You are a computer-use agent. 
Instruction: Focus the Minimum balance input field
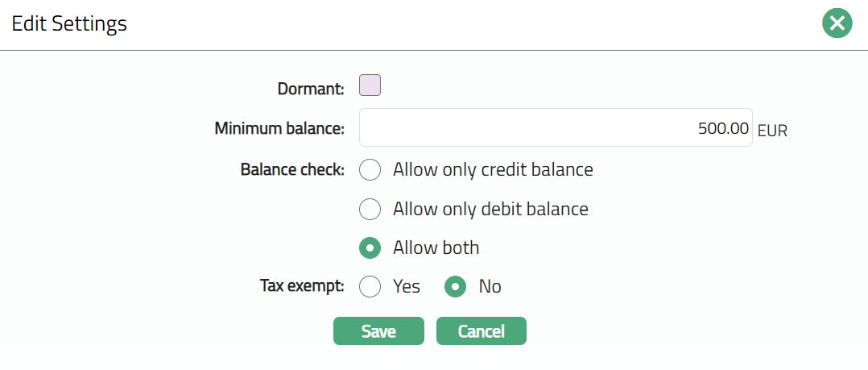click(556, 128)
